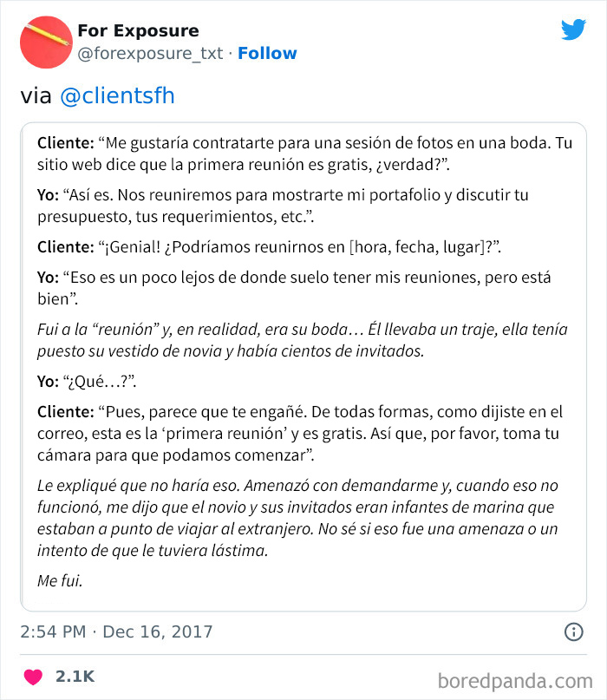This screenshot has width=607, height=700.
Task: Open the @clientsfh profile link
Action: pyautogui.click(x=118, y=95)
